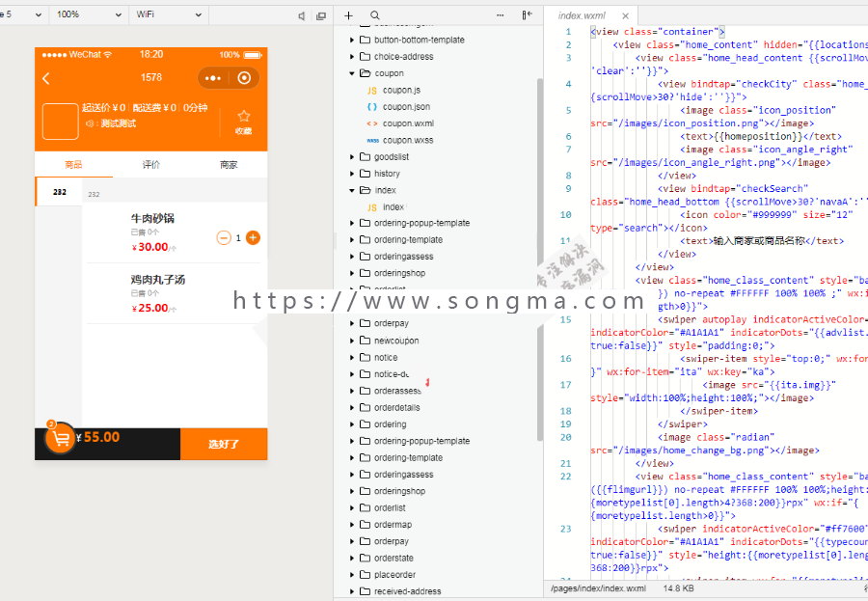Select the ordering folder
This screenshot has height=601, width=868.
(x=390, y=424)
